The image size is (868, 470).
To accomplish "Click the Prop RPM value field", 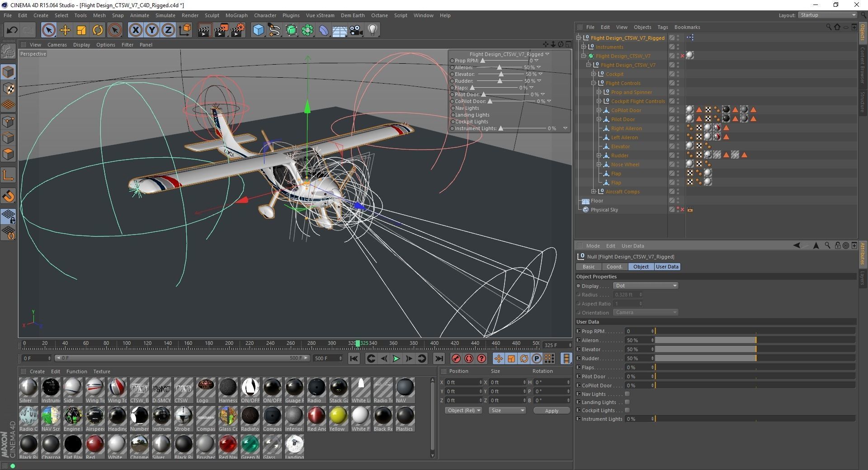I will tap(639, 331).
